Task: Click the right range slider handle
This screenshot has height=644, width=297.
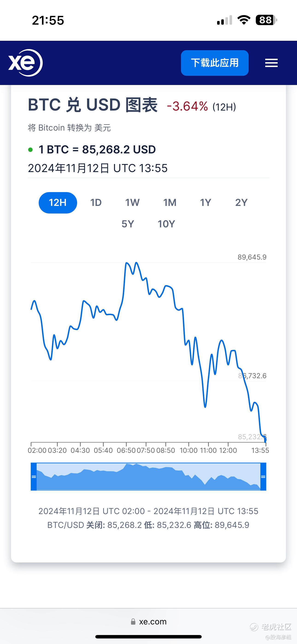Action: coord(263,477)
